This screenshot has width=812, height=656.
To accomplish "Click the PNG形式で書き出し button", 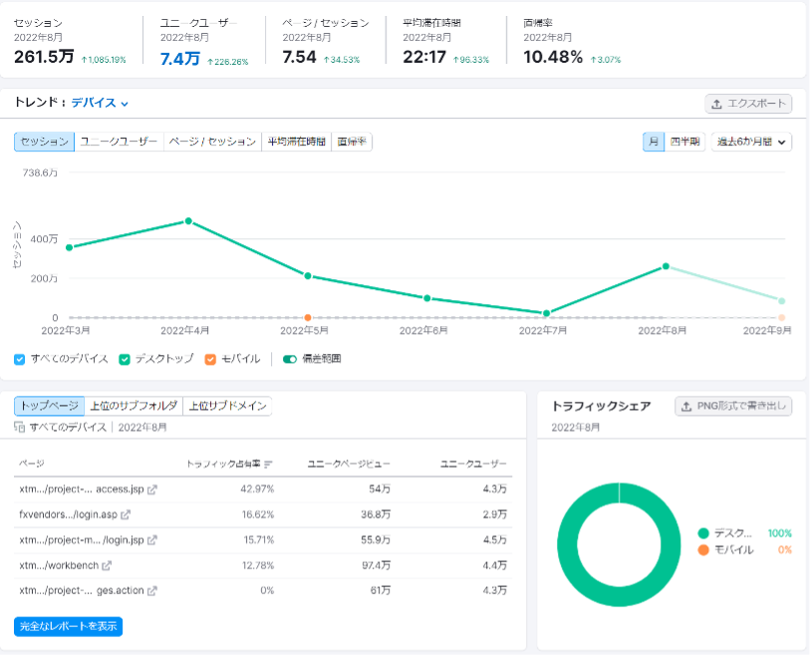I will click(733, 406).
